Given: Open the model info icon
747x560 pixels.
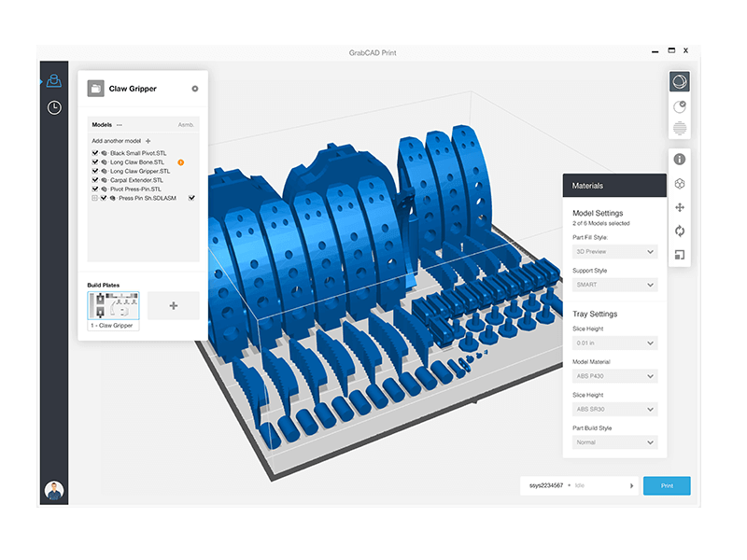Looking at the screenshot, I should (x=680, y=160).
